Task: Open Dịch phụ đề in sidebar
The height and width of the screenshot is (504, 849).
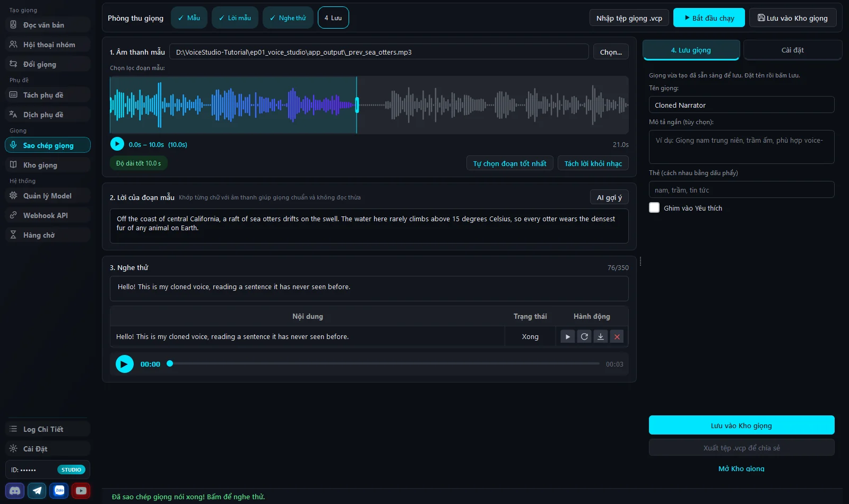Action: pos(48,115)
